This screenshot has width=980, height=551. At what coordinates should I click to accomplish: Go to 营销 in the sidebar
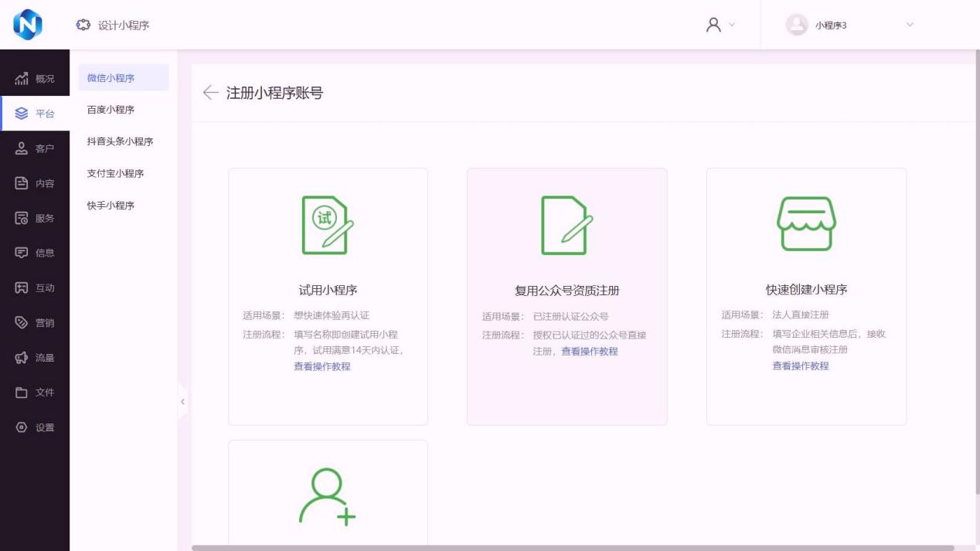[35, 323]
